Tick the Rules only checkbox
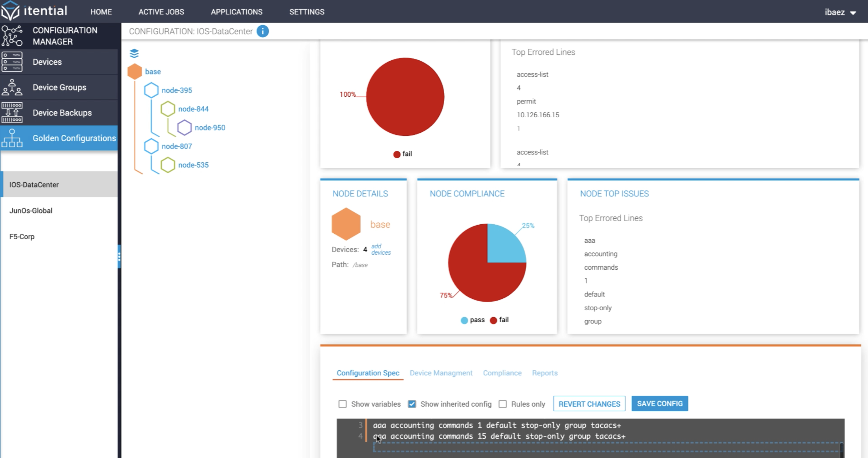Image resolution: width=868 pixels, height=458 pixels. pos(502,404)
